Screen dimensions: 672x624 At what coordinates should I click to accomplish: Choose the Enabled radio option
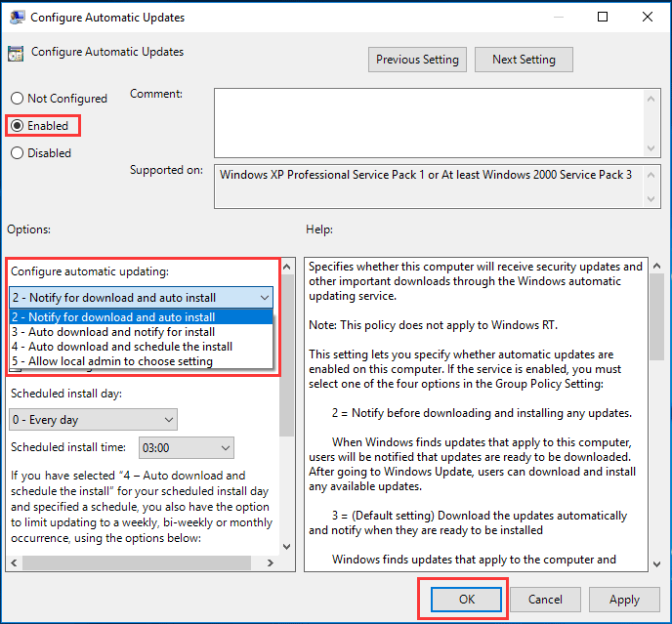17,126
